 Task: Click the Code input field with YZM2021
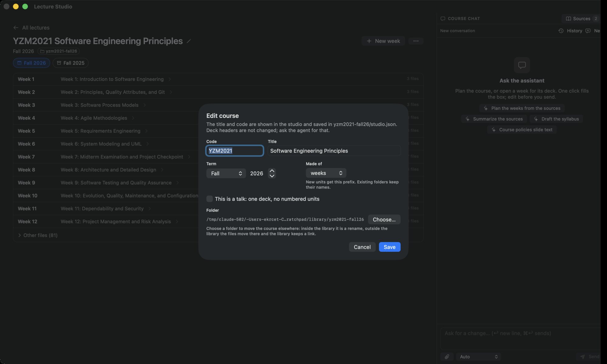pyautogui.click(x=235, y=151)
